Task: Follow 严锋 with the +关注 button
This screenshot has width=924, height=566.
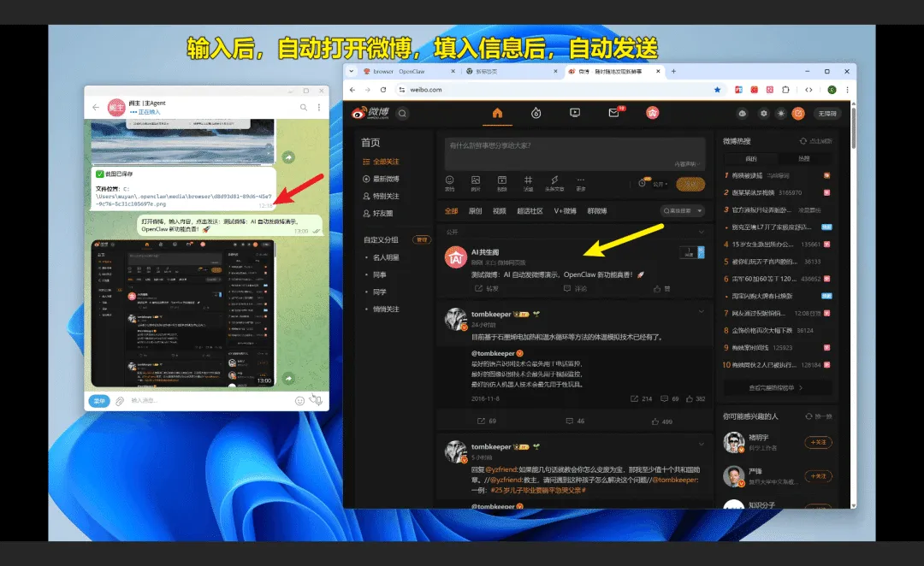Action: (818, 476)
